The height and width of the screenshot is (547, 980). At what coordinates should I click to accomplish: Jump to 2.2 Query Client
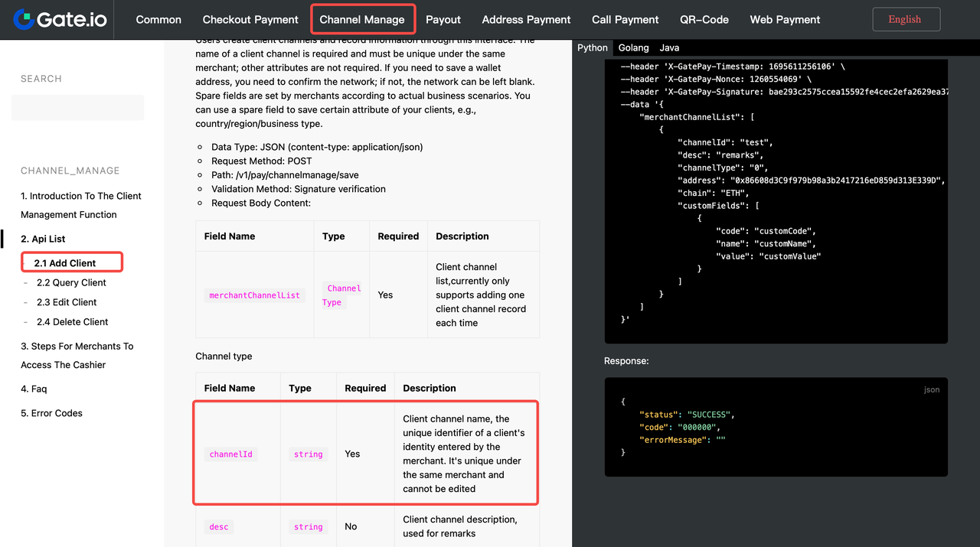point(71,282)
